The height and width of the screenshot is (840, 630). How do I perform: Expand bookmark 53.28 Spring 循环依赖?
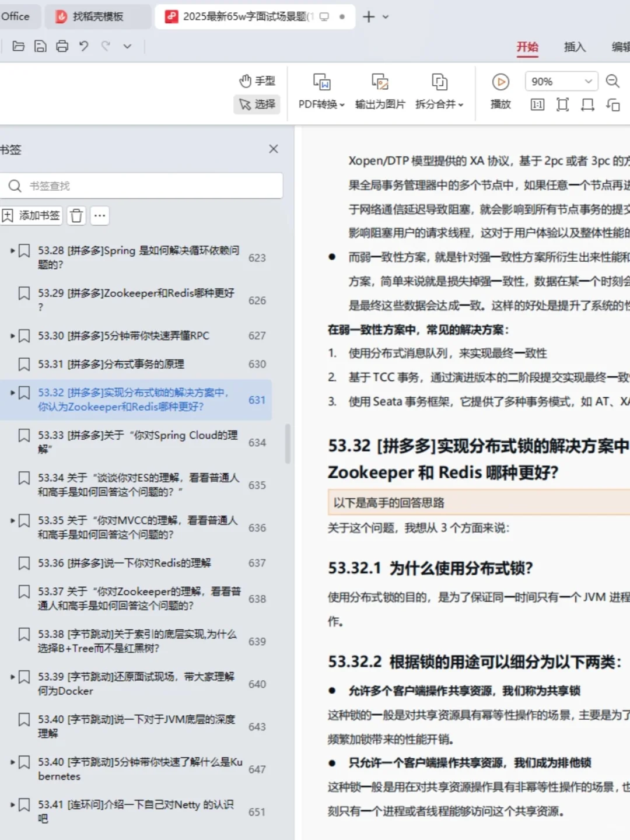point(12,250)
